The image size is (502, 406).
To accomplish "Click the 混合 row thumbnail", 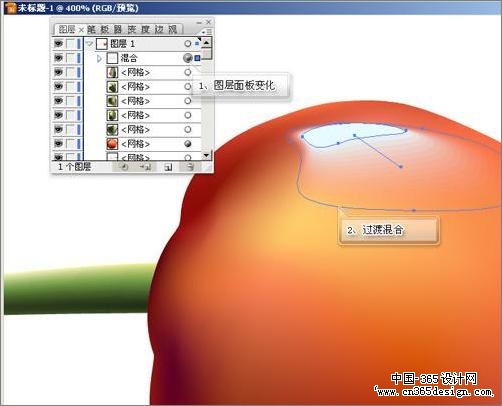I will 112,58.
